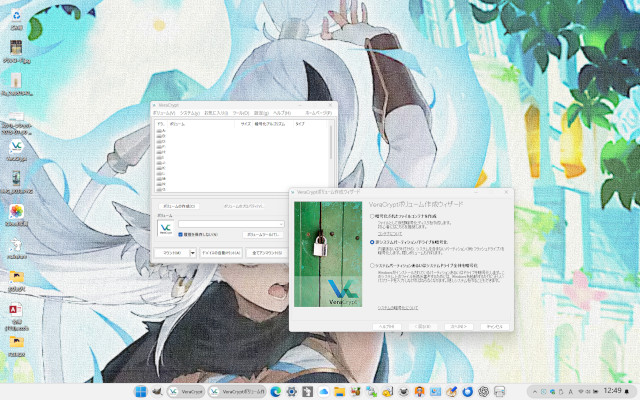Open the VeraCrypt desktop shortcut
Screen dimensions: 640x400
[x=16, y=150]
